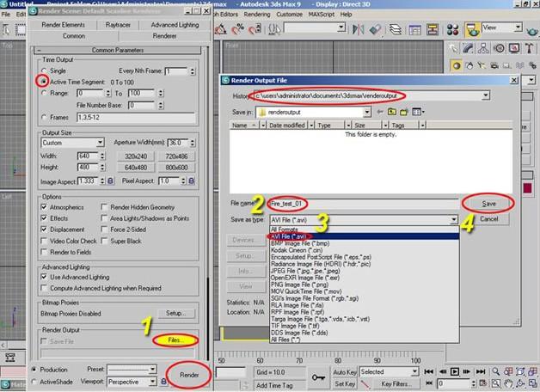Lock the Image Aspect ratio
This screenshot has width=540, height=392.
tap(111, 181)
